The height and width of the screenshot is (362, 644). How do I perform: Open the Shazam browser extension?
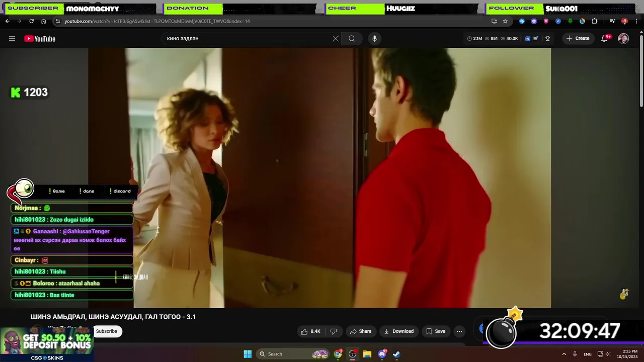522,21
